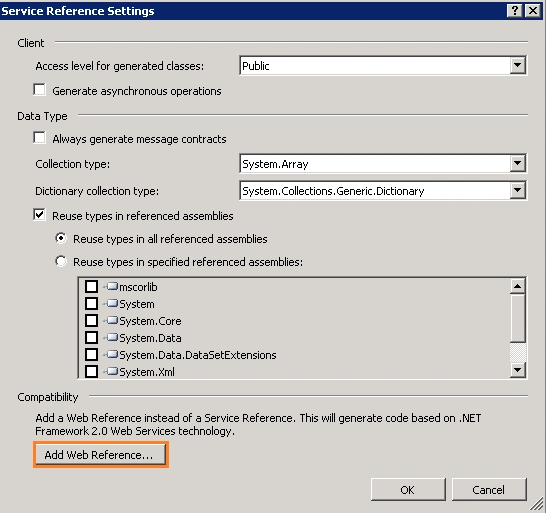Expand the Collection type combo box
The height and width of the screenshot is (513, 546).
point(517,163)
